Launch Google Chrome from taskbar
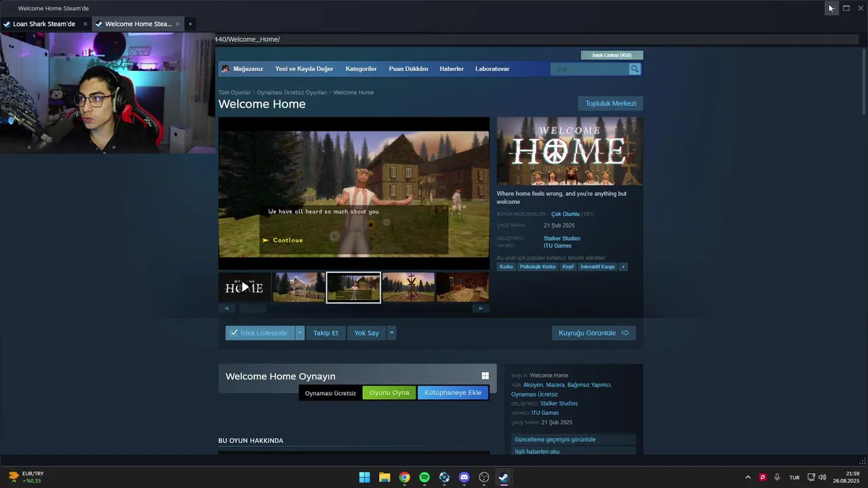Image resolution: width=868 pixels, height=488 pixels. click(404, 477)
